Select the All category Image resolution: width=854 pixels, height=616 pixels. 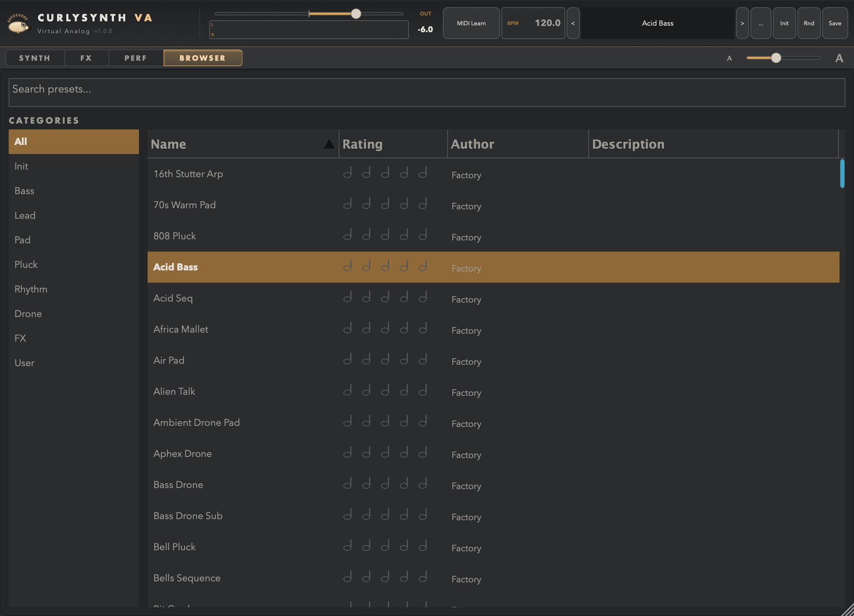pos(74,141)
